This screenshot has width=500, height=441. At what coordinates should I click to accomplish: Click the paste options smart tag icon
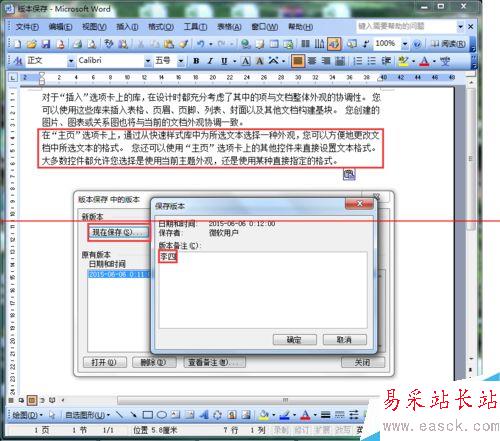coord(349,175)
